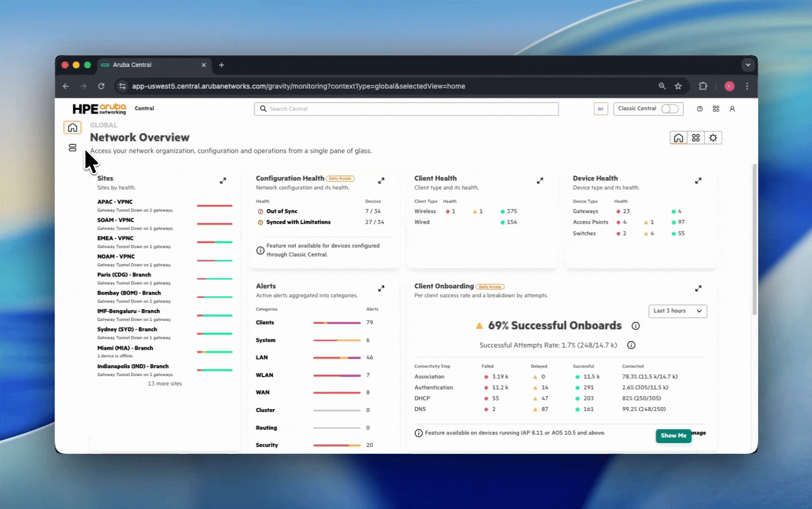
Task: Open the Paris (CDG) - Branch site
Action: [124, 275]
